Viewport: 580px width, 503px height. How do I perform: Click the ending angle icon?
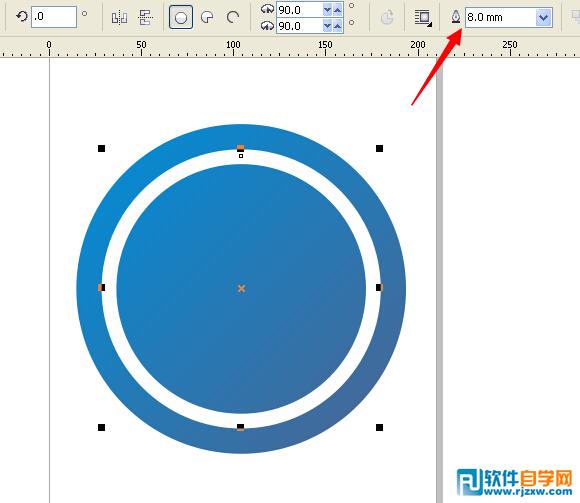[267, 26]
